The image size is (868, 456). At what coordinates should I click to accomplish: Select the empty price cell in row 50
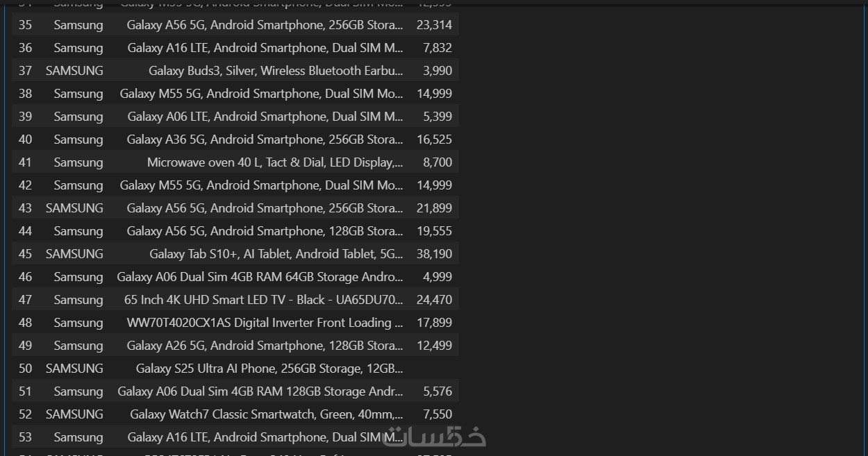434,369
